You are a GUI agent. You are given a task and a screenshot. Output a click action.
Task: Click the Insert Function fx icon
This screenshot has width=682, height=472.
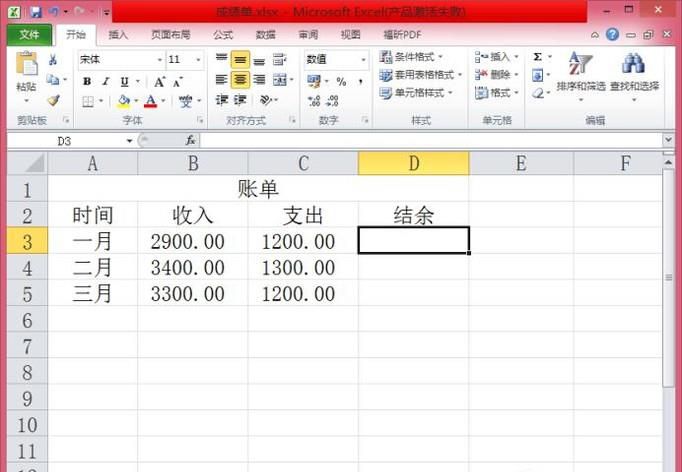tap(190, 141)
